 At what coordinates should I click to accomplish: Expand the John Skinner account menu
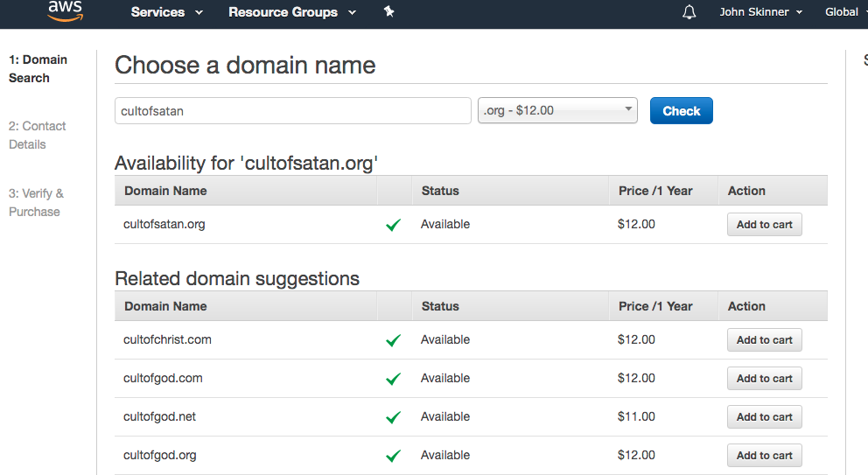760,12
